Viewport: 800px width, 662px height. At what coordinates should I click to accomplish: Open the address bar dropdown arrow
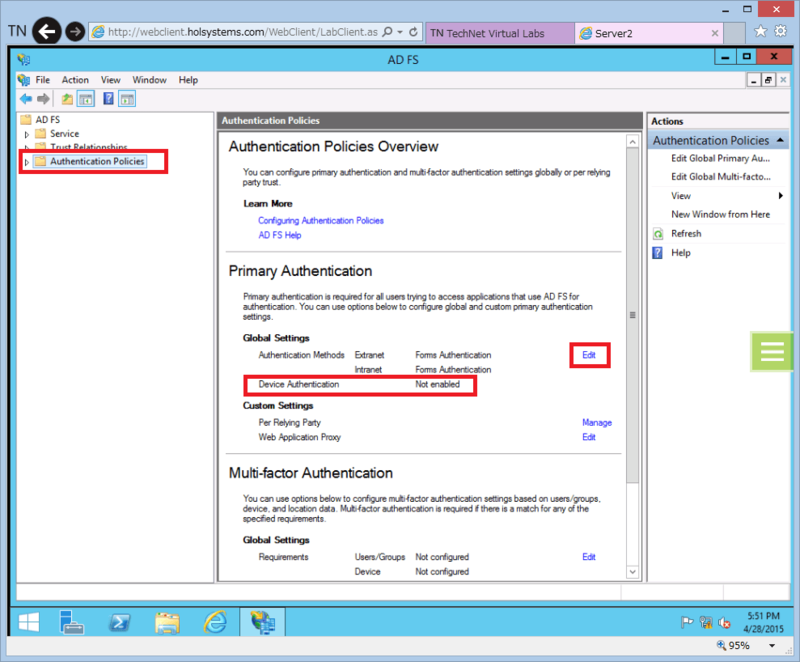click(401, 32)
